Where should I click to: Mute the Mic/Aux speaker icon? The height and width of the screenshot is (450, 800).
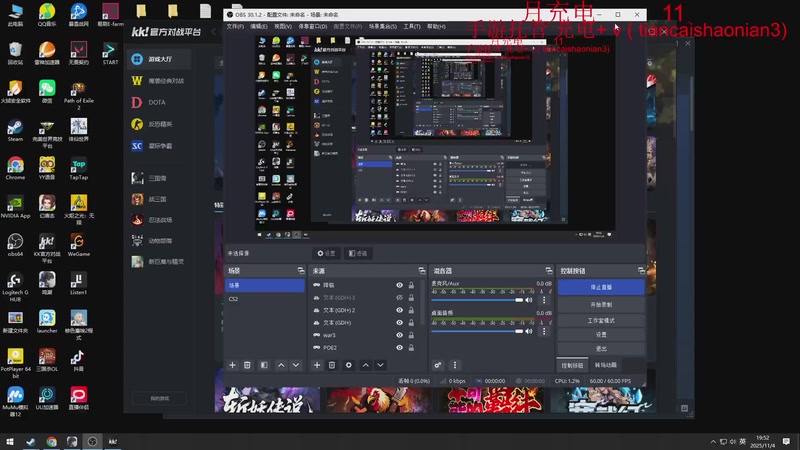529,300
